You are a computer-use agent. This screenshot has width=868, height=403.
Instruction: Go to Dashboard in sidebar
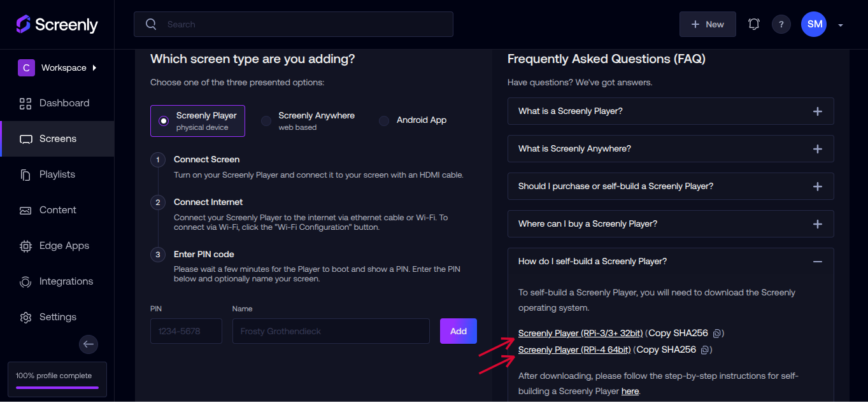pyautogui.click(x=57, y=103)
